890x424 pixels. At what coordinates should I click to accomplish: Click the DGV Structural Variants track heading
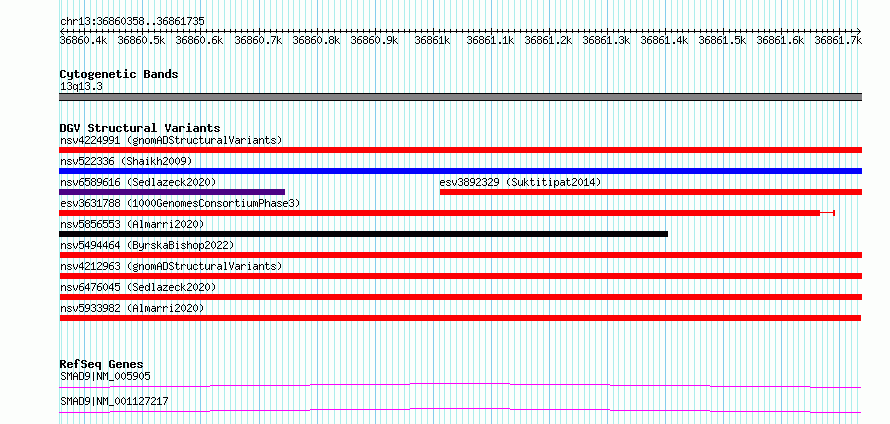coord(140,128)
